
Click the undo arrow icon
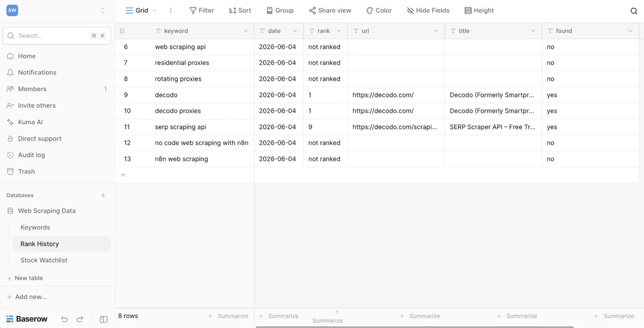(64, 319)
